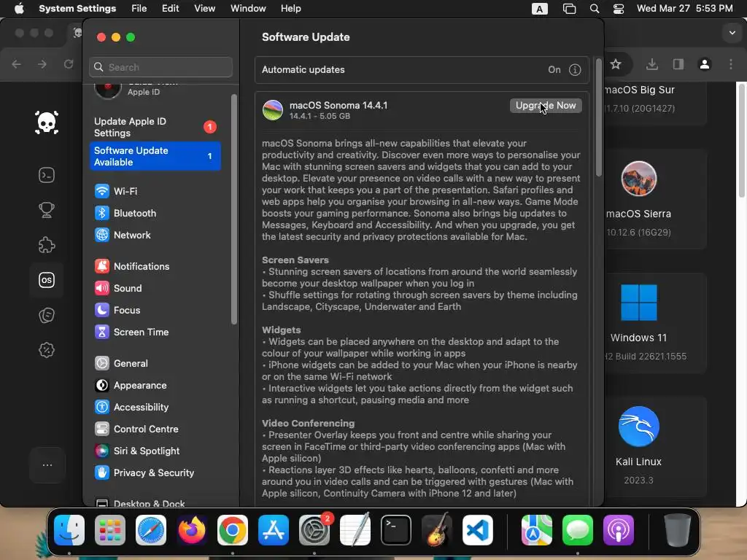Open Automatic updates info button
The width and height of the screenshot is (747, 560).
pyautogui.click(x=575, y=69)
